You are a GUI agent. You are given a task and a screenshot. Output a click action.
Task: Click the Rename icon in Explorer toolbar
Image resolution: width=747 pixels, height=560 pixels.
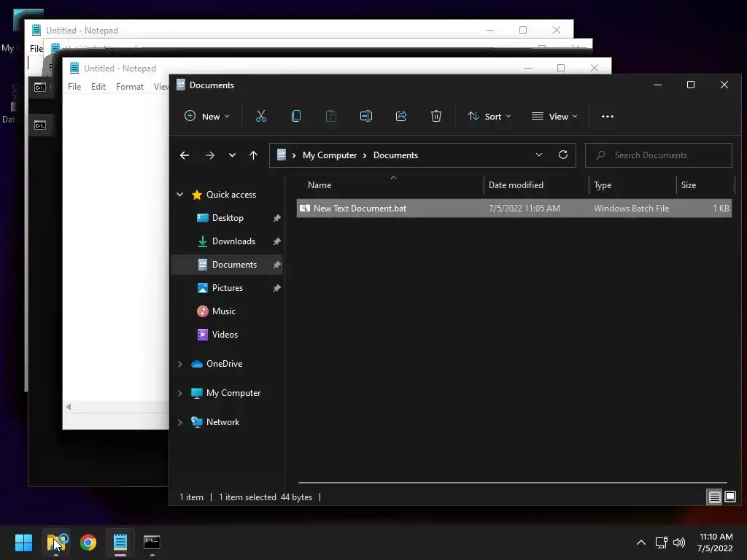pyautogui.click(x=366, y=116)
